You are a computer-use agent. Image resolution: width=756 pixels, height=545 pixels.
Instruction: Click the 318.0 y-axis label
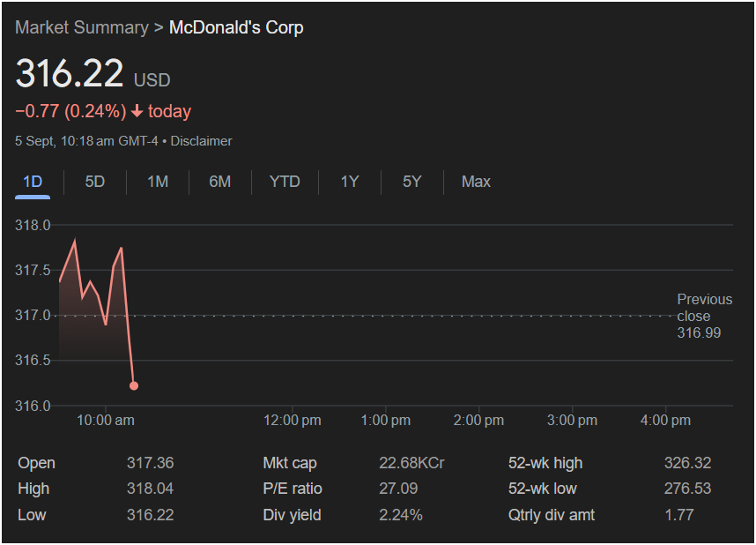tap(33, 225)
